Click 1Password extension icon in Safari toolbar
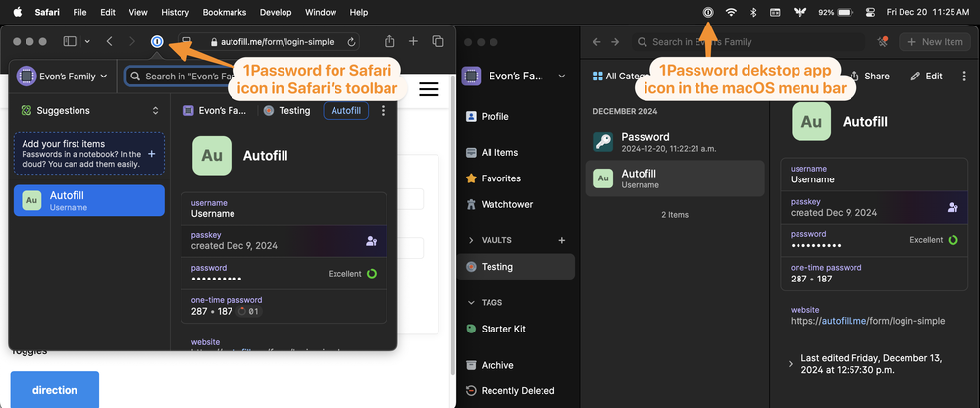Image resolution: width=980 pixels, height=408 pixels. coord(157,42)
